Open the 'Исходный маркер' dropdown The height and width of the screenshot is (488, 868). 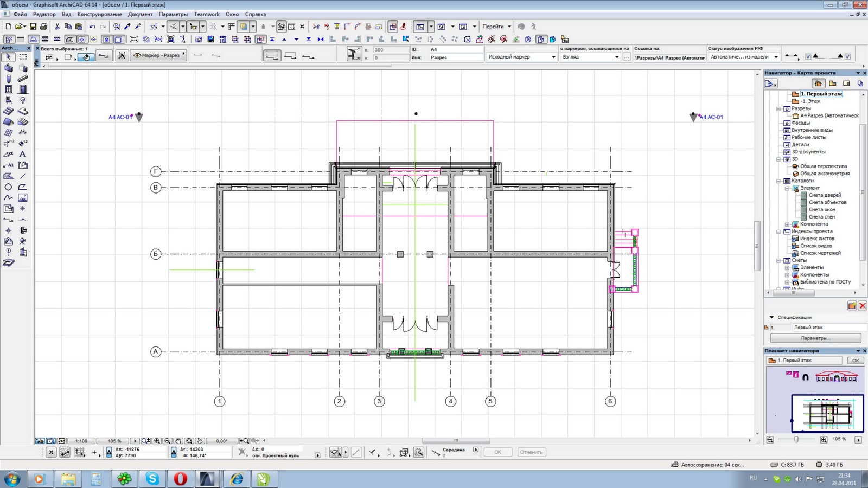(522, 57)
